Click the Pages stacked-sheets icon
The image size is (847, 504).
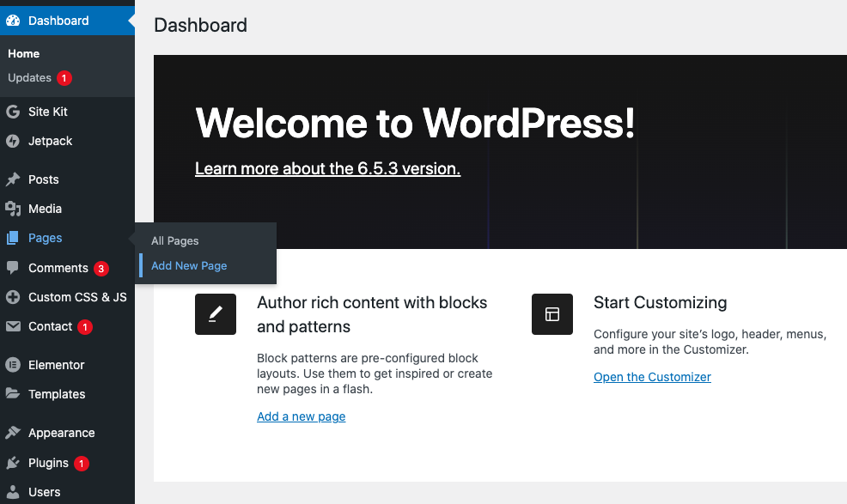[13, 238]
